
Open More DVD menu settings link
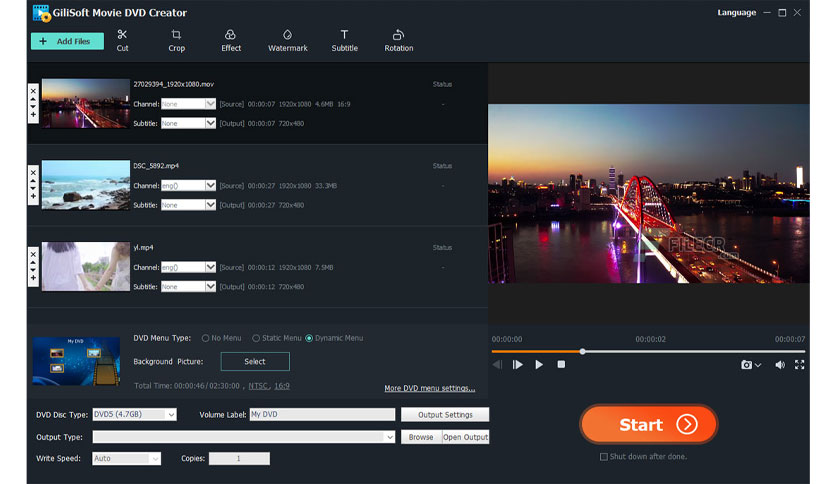coord(430,388)
